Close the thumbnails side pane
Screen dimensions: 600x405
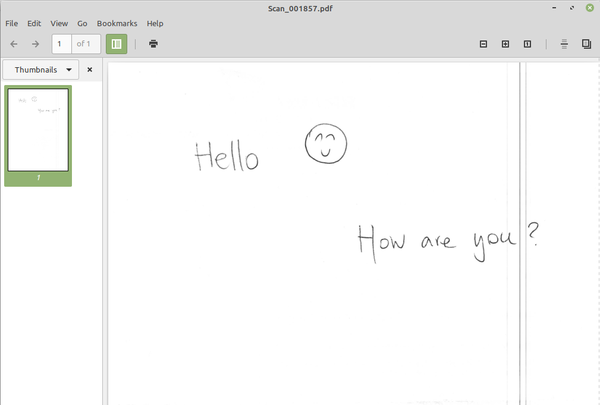click(x=90, y=70)
